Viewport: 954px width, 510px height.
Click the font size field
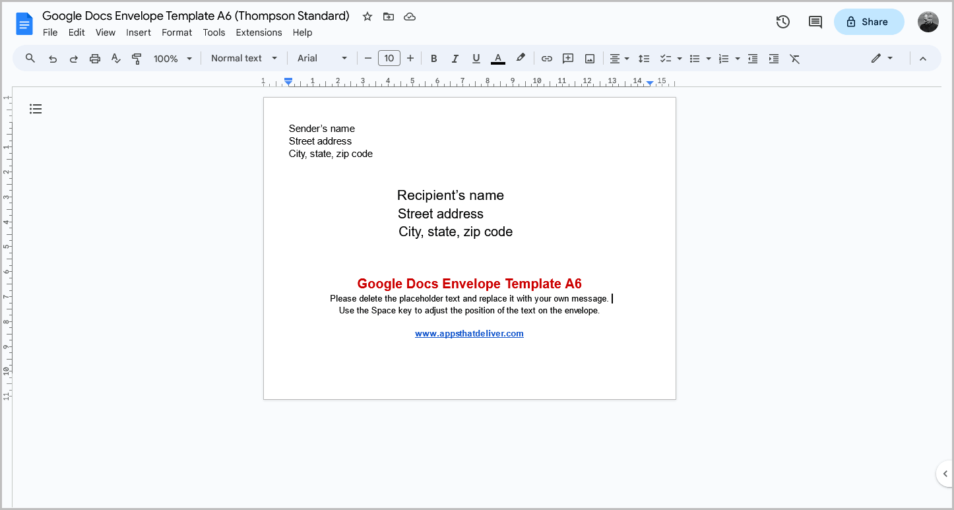coord(389,58)
